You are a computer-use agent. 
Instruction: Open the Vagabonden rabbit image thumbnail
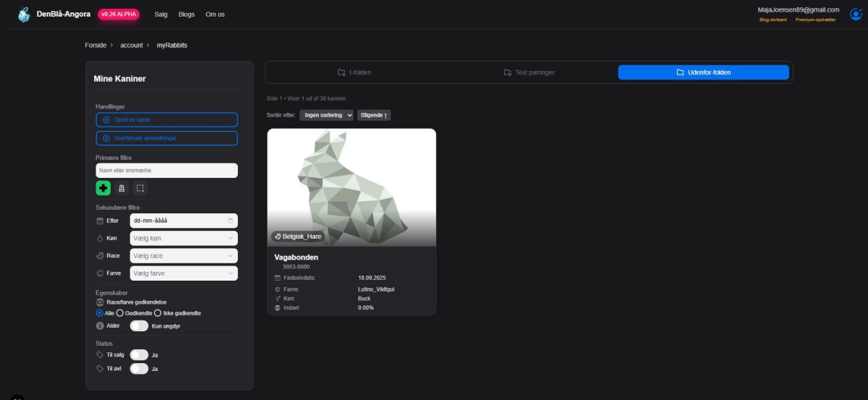click(352, 188)
